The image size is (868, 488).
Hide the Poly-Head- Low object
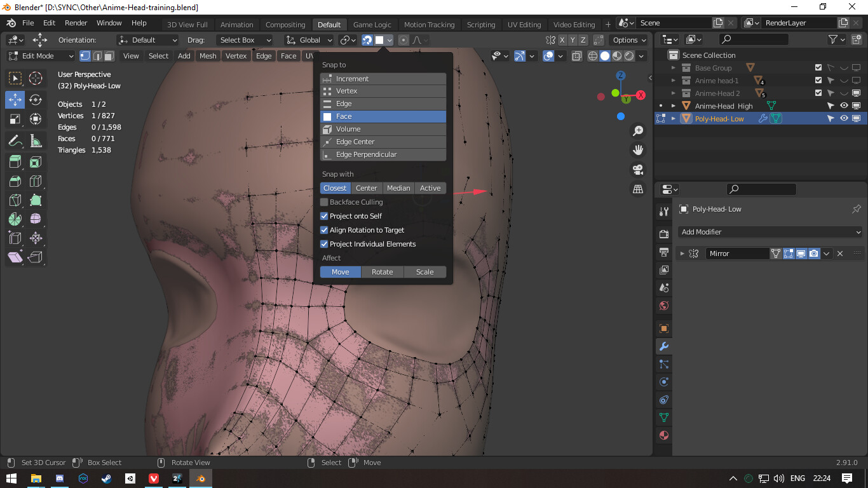(x=844, y=118)
